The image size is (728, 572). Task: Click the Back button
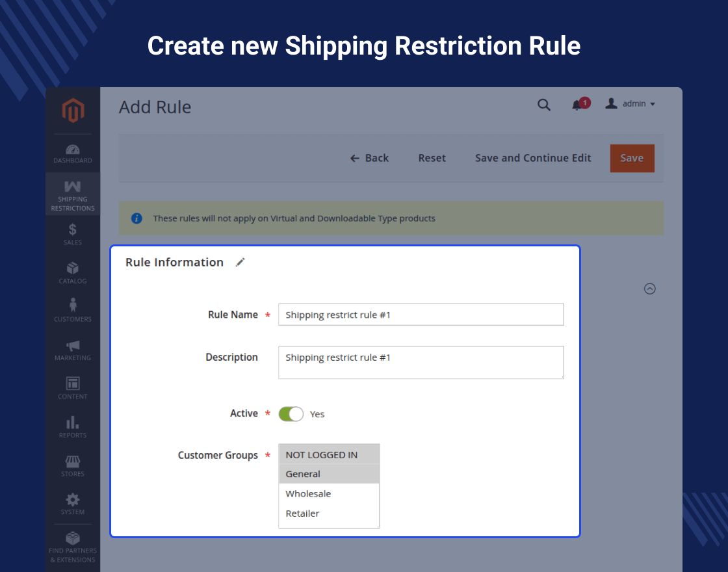pos(369,158)
